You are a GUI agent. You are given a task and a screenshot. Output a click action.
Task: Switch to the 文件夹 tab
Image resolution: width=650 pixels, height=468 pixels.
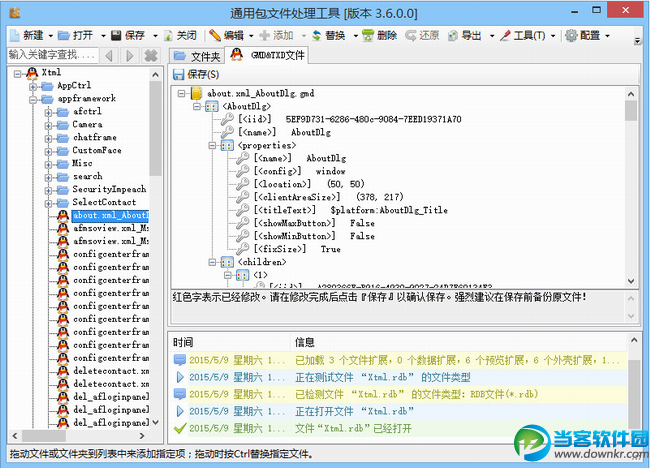coord(197,56)
